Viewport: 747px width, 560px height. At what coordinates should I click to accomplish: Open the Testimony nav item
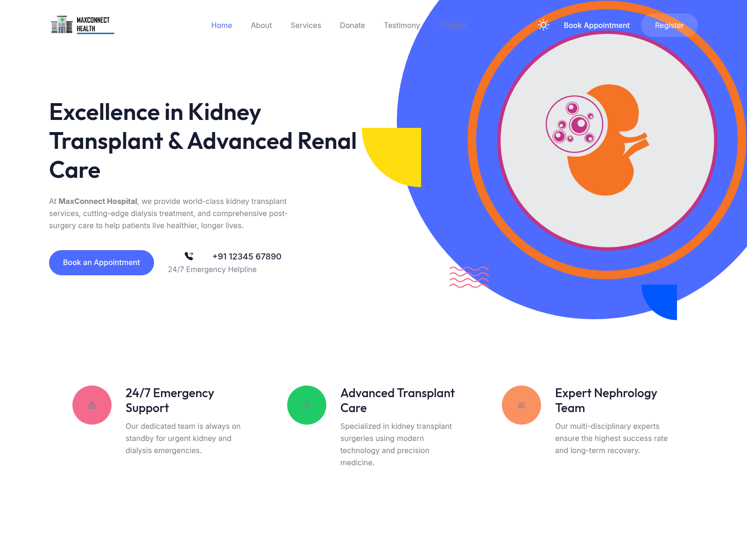pyautogui.click(x=402, y=25)
